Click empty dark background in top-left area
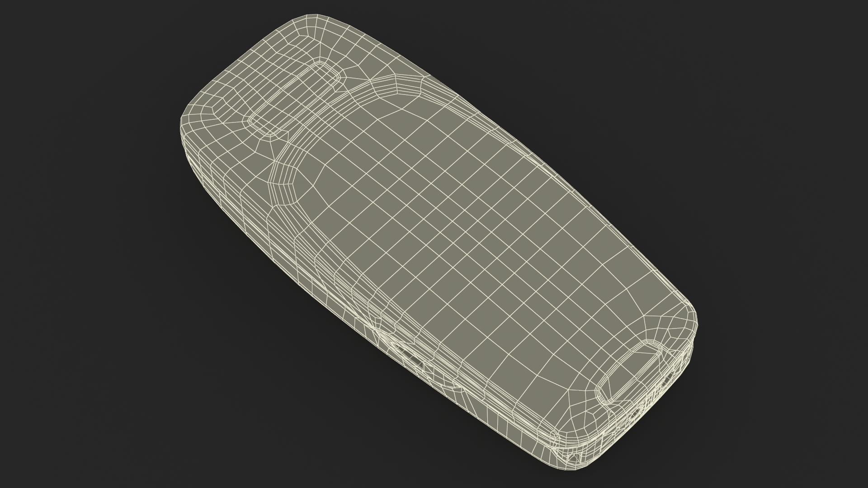This screenshot has height=488, width=868. [90, 68]
